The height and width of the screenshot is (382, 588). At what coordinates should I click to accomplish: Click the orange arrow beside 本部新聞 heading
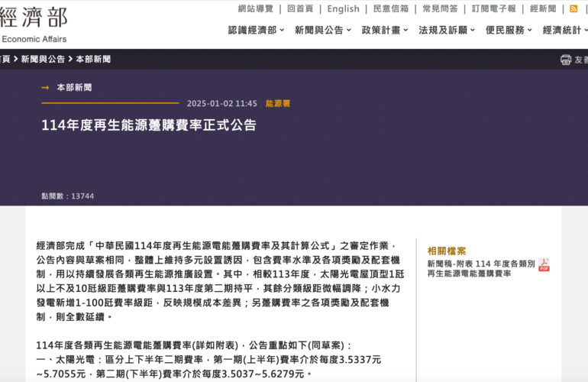click(45, 87)
